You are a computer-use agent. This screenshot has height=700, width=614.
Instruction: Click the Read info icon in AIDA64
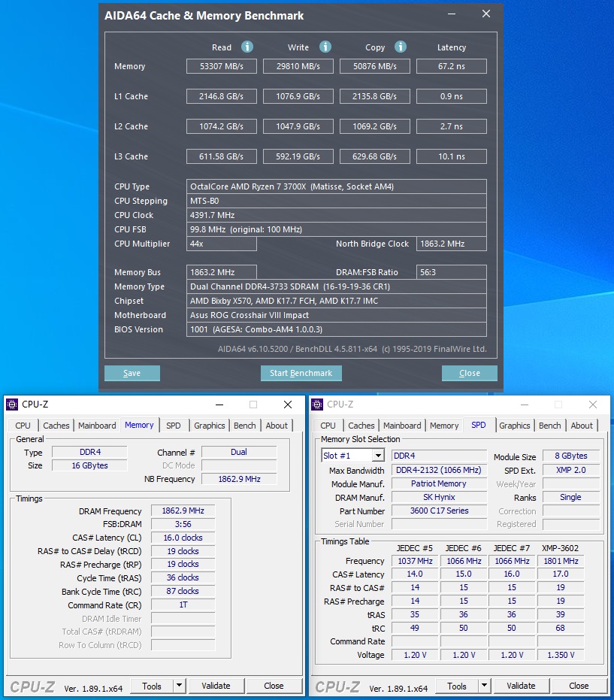click(x=247, y=47)
